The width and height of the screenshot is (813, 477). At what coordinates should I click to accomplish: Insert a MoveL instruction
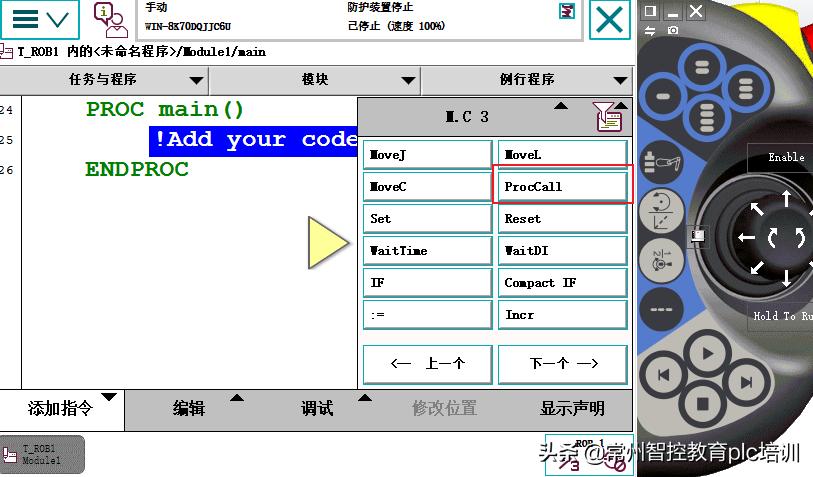point(563,155)
